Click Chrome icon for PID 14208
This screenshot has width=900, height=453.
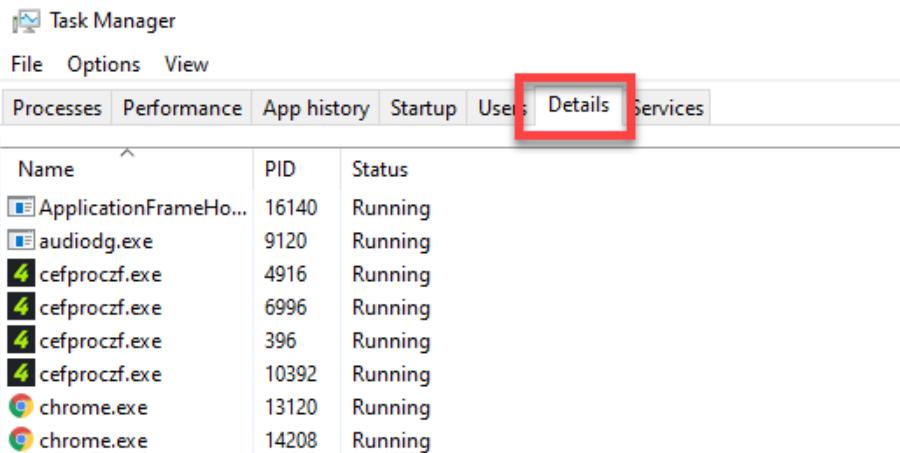click(x=21, y=440)
